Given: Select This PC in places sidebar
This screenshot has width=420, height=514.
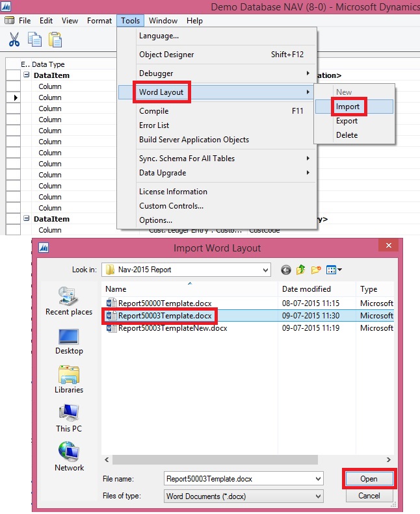Looking at the screenshot, I should [69, 418].
